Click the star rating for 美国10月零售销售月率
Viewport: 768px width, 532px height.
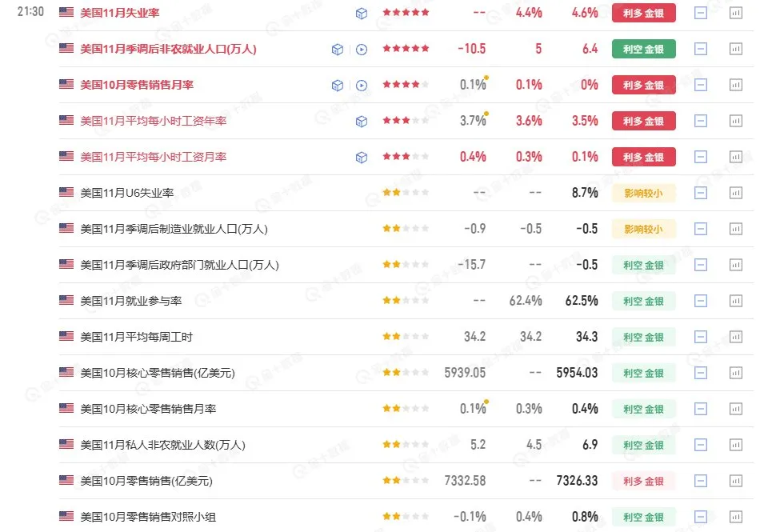point(406,86)
